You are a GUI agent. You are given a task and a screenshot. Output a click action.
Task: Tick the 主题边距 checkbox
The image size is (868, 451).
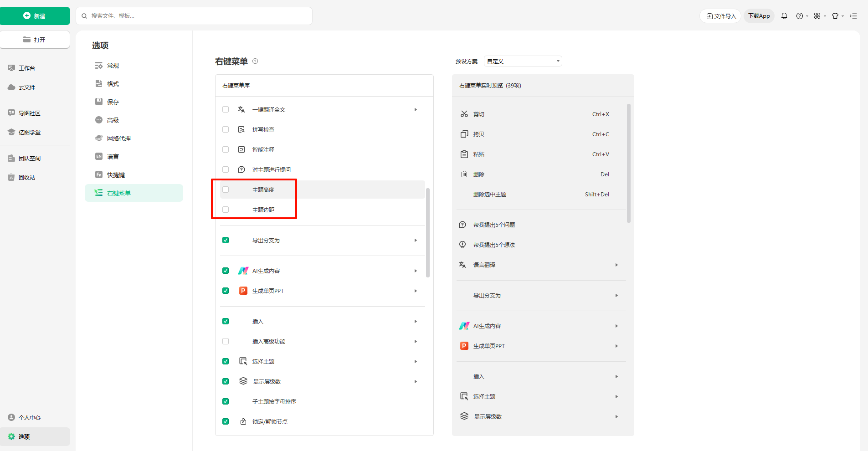[226, 210]
